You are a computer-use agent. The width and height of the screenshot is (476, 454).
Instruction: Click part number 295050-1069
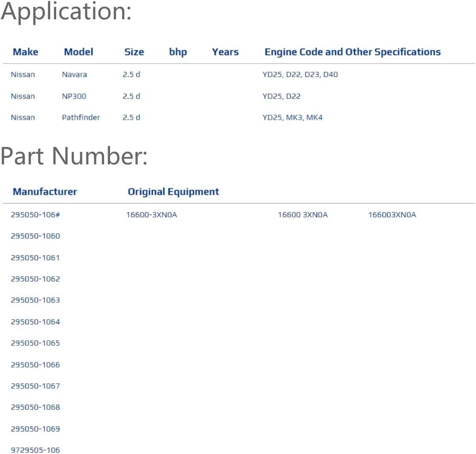pyautogui.click(x=35, y=429)
